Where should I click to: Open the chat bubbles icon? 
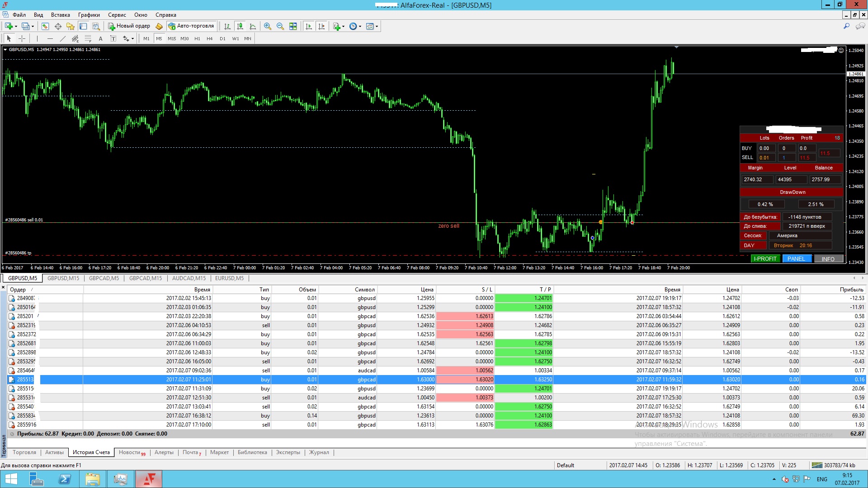[x=860, y=26]
